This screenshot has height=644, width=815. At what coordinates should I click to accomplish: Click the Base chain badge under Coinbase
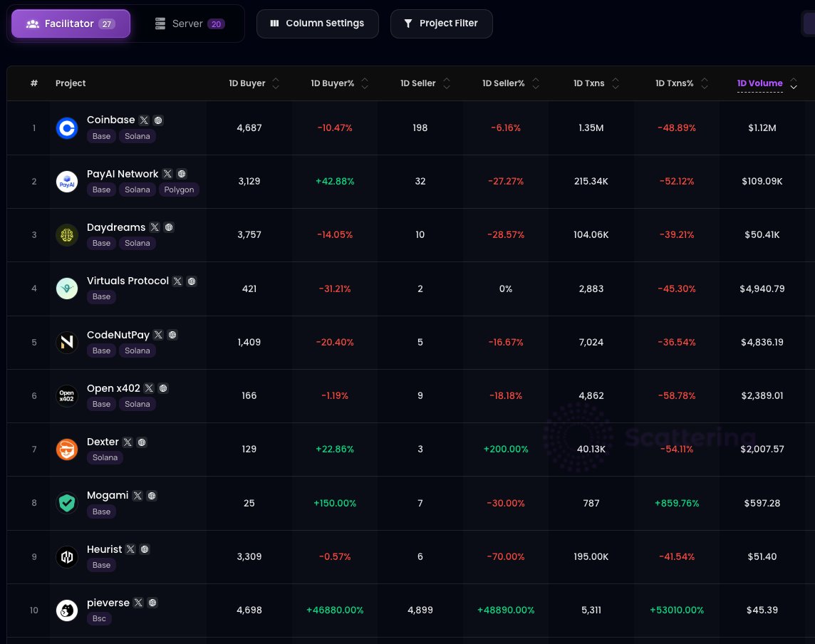(101, 136)
